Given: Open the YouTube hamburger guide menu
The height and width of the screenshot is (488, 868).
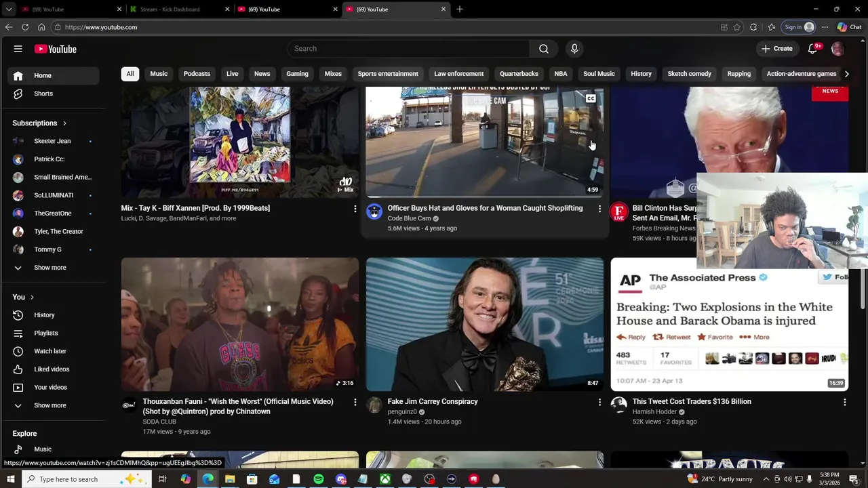Looking at the screenshot, I should pyautogui.click(x=18, y=49).
